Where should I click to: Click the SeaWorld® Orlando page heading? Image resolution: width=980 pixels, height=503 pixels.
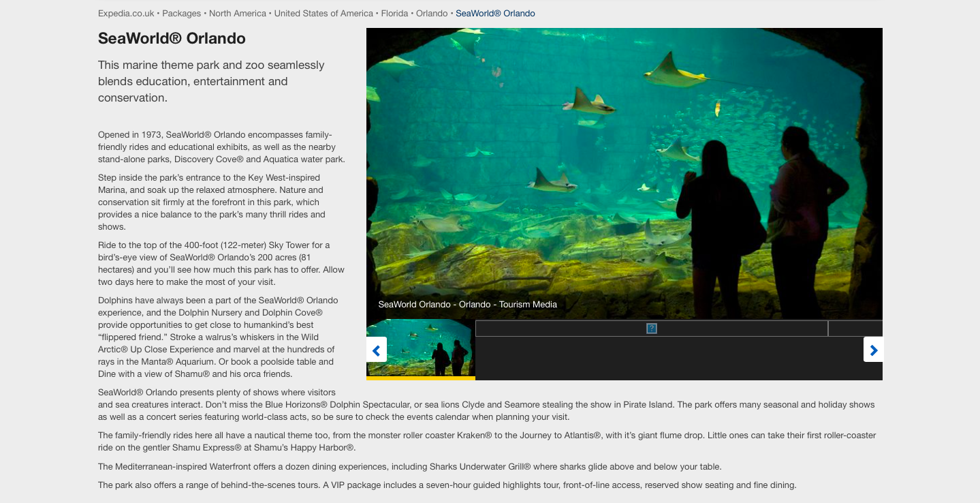pyautogui.click(x=172, y=38)
